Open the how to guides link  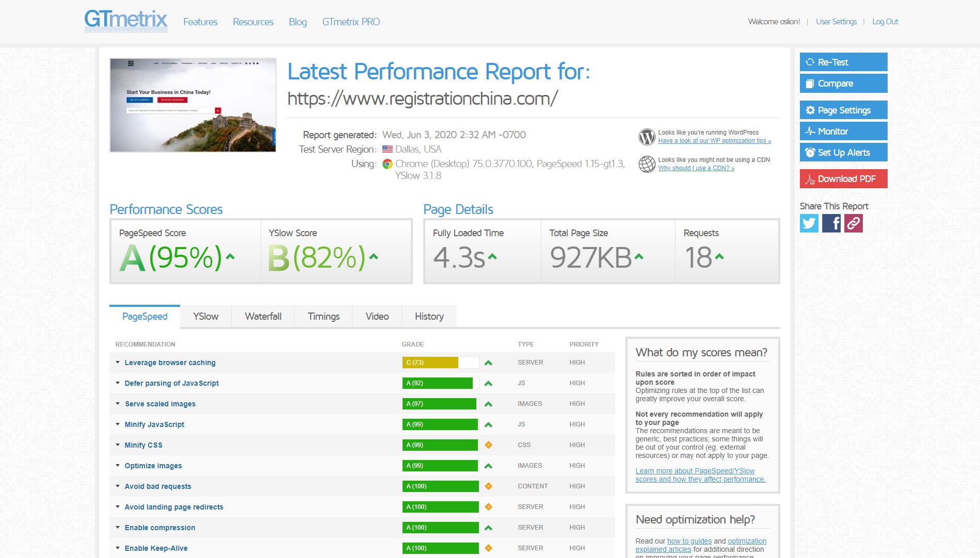pos(689,541)
